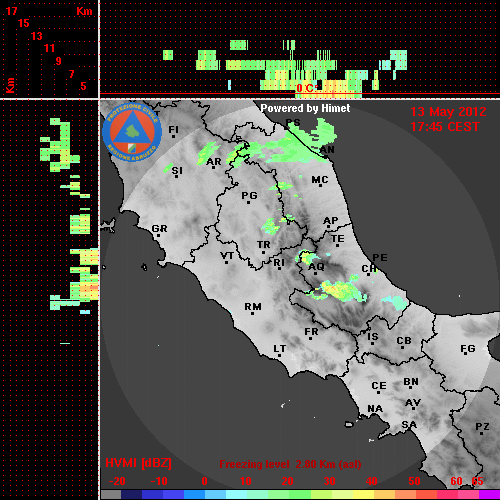Click the AQ city label
The height and width of the screenshot is (500, 500).
(316, 266)
